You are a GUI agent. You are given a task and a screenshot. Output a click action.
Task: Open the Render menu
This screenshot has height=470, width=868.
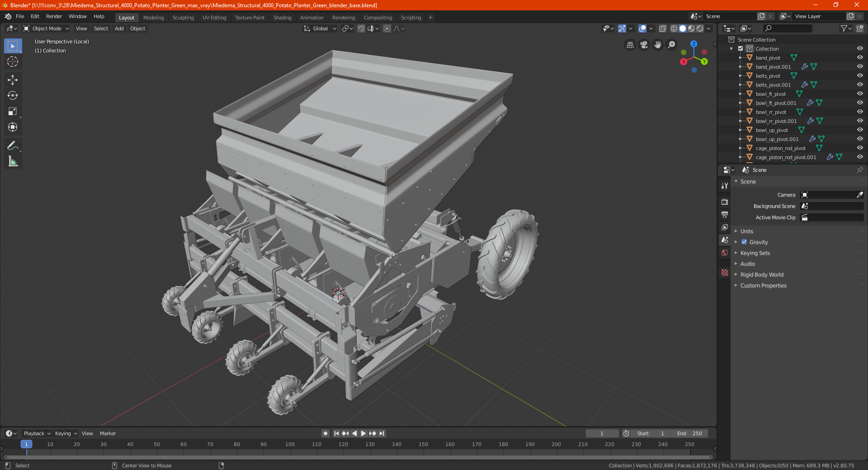[54, 16]
